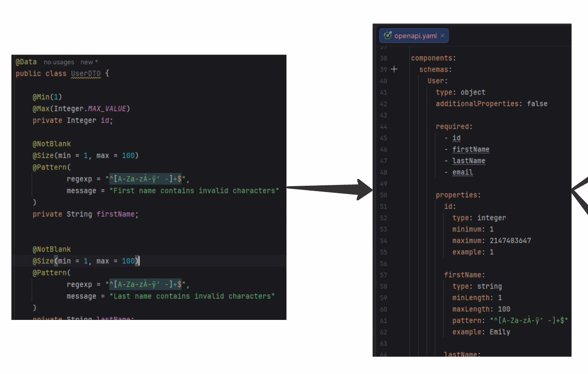Follow the underlined 'id' required entry
This screenshot has width=588, height=374.
coord(456,138)
